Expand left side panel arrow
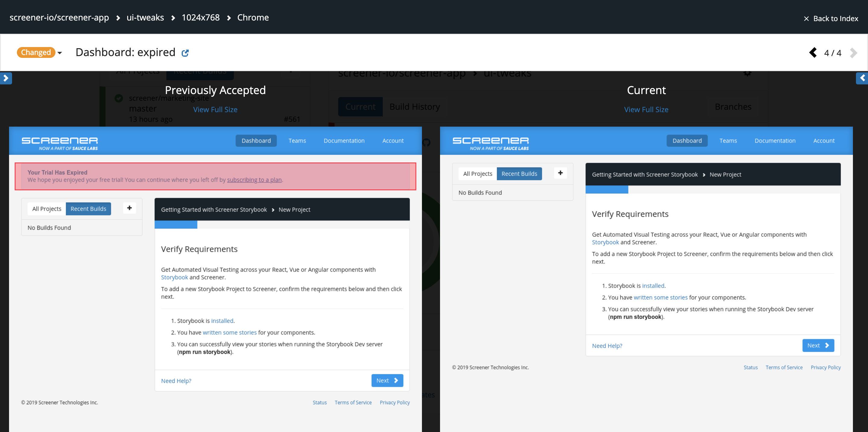868x432 pixels. click(x=6, y=78)
